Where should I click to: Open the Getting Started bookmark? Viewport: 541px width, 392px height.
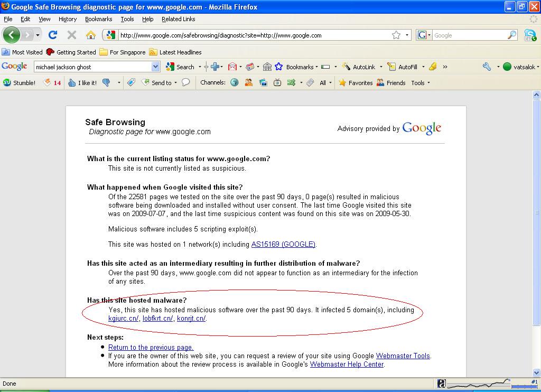71,52
